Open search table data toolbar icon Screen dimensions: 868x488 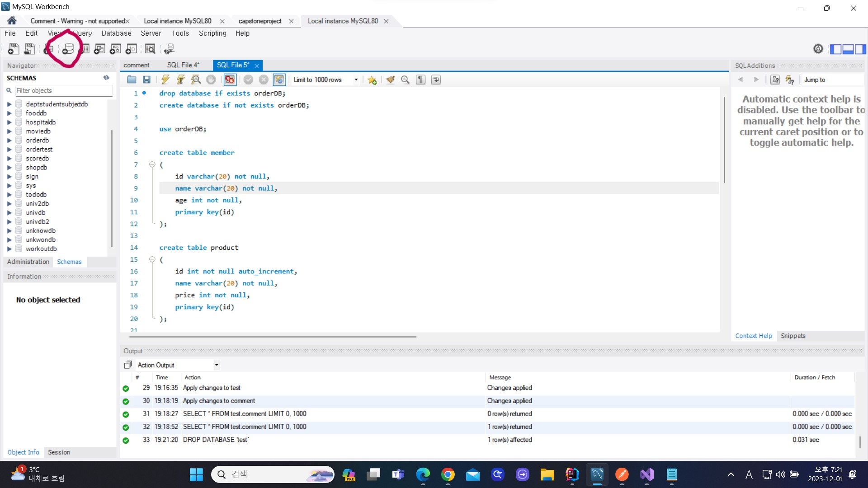click(x=150, y=49)
